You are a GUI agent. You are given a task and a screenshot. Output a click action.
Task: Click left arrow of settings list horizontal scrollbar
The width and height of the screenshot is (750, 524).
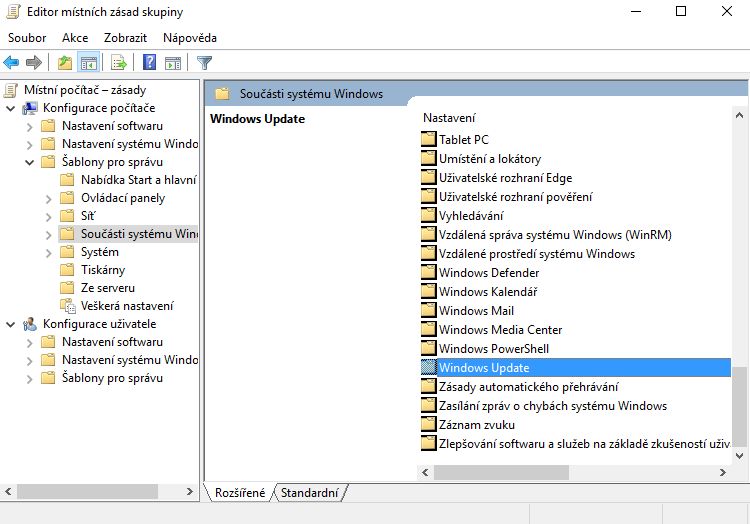pyautogui.click(x=425, y=472)
